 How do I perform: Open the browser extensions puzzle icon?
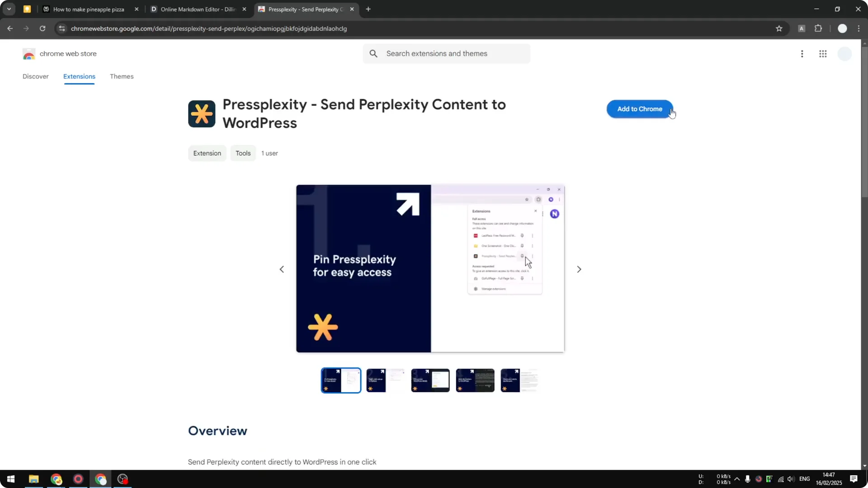pyautogui.click(x=818, y=28)
